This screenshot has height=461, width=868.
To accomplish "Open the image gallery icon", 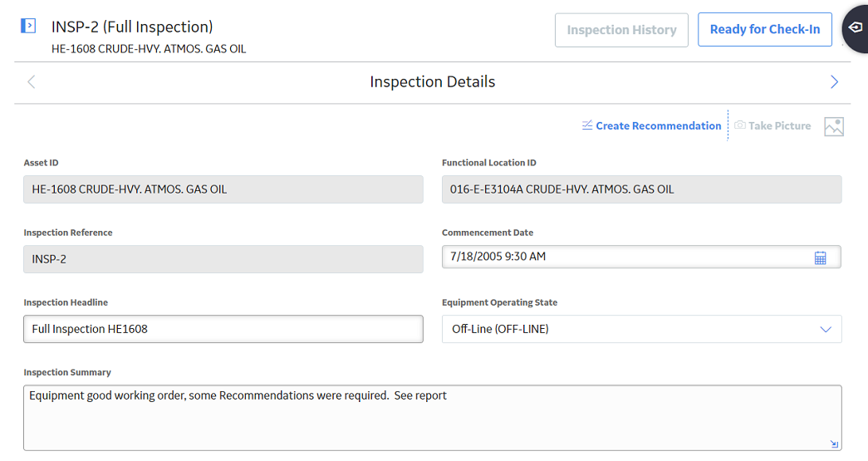I will [x=834, y=127].
